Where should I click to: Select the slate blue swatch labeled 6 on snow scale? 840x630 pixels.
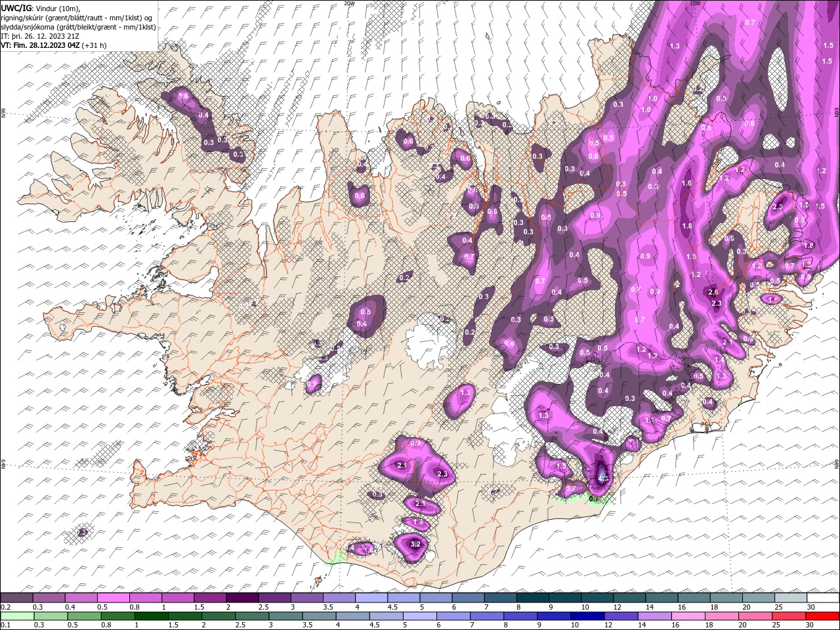[469, 597]
